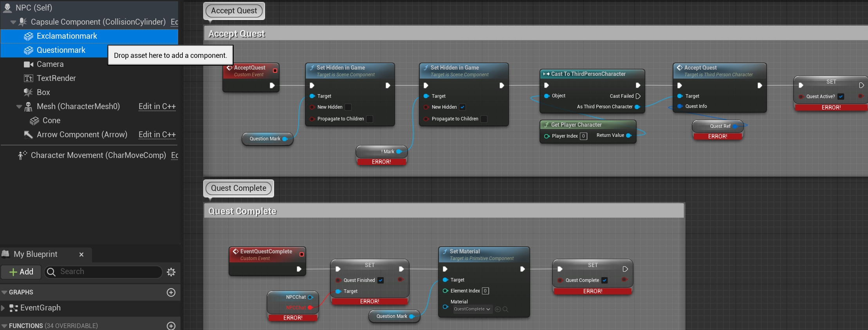Open My Blueprint settings gear
The width and height of the screenshot is (868, 330).
[x=171, y=272]
